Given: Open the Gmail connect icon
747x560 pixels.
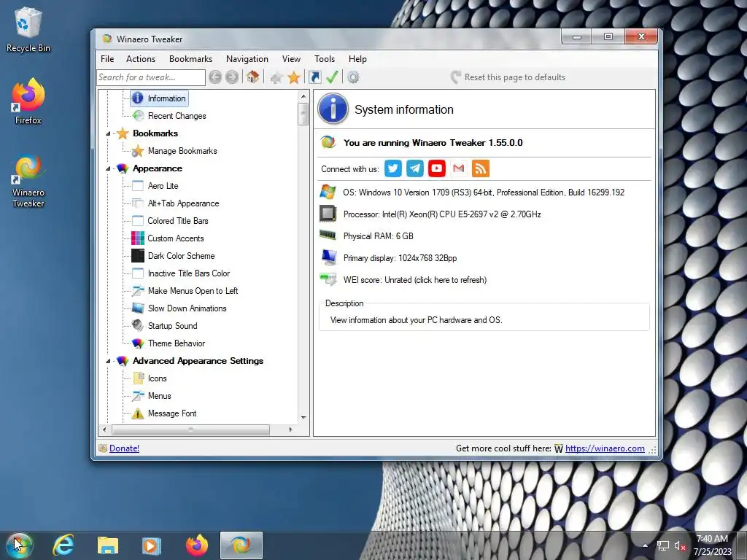Looking at the screenshot, I should [459, 168].
